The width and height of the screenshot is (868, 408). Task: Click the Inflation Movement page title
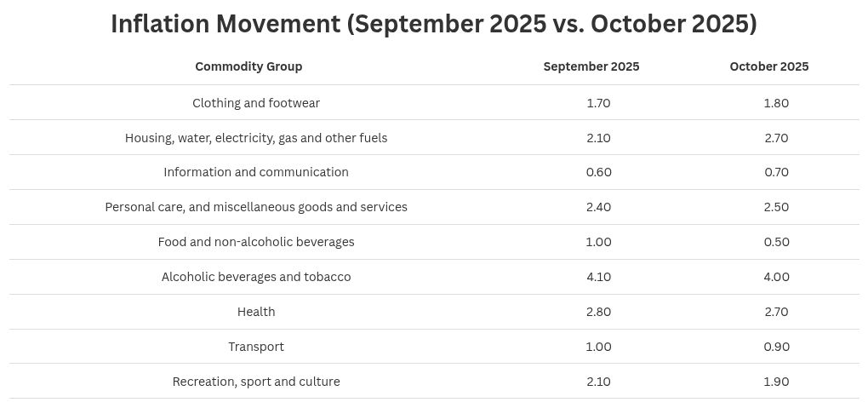(x=434, y=24)
